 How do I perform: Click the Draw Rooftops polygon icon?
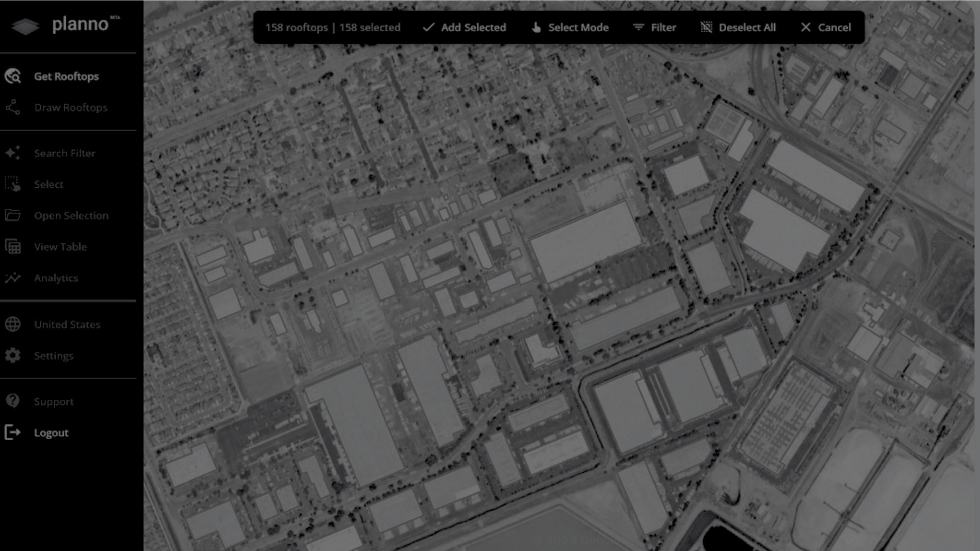[x=13, y=108]
